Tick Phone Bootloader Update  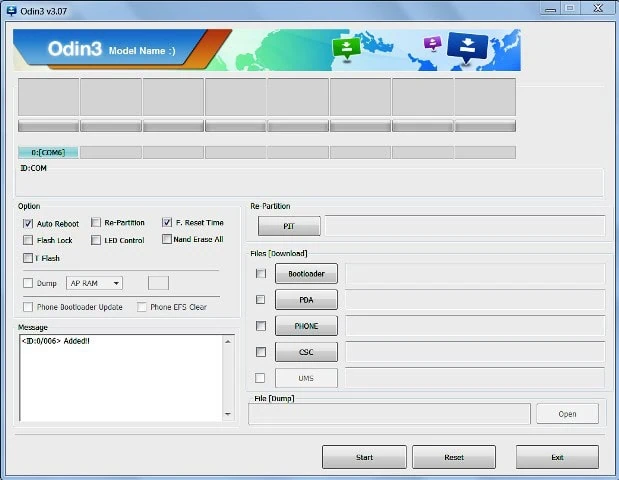[28, 307]
